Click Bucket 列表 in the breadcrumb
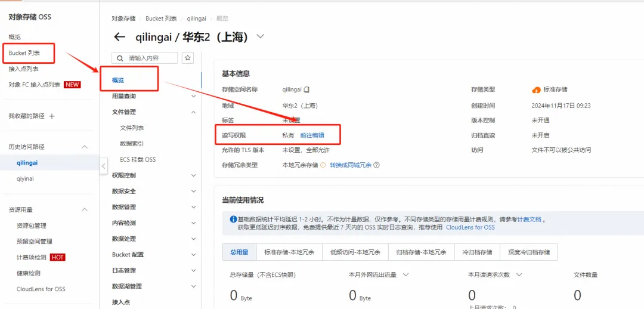 tap(161, 18)
